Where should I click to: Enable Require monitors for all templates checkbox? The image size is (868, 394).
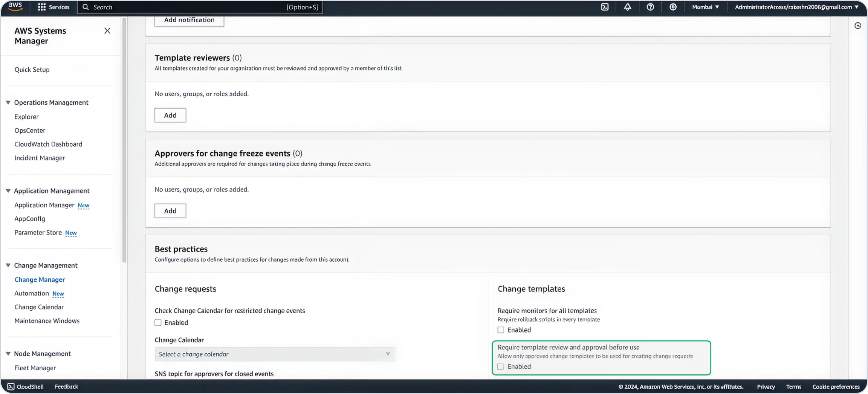tap(501, 330)
